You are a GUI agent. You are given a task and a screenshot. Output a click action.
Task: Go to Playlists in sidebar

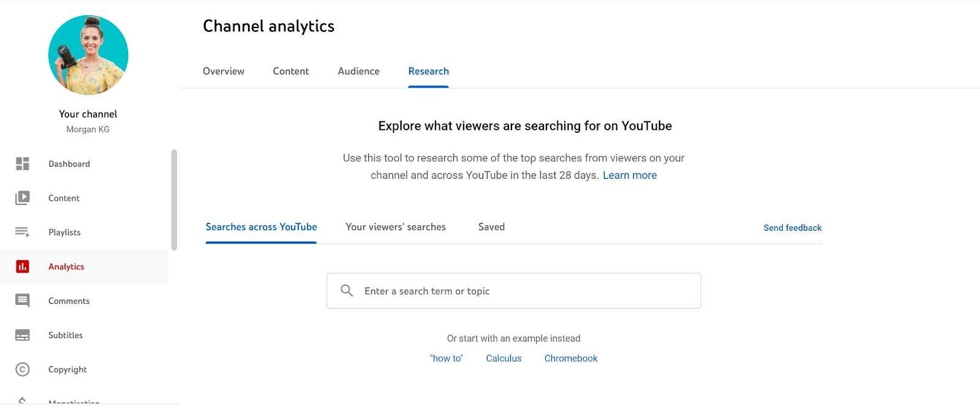click(64, 232)
